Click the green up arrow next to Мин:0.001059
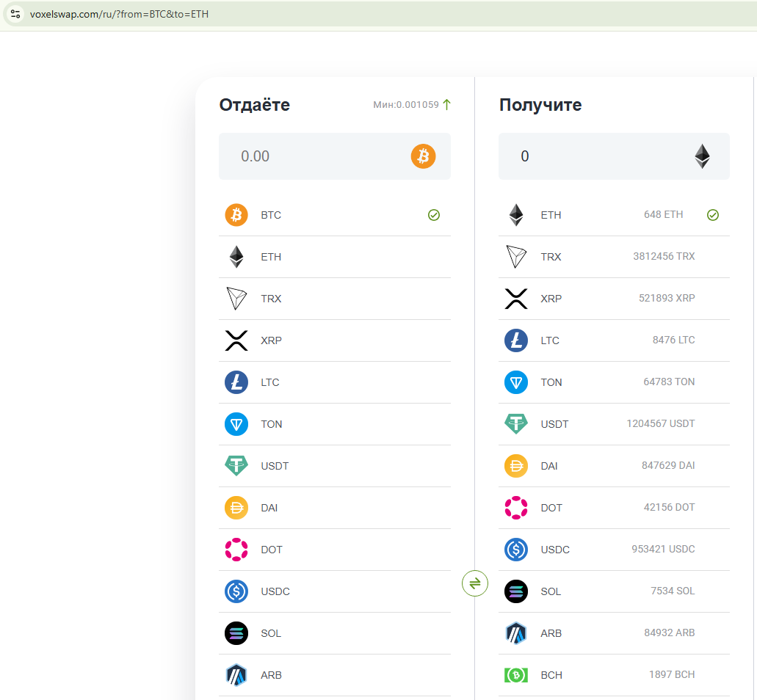The image size is (757, 700). pos(446,105)
